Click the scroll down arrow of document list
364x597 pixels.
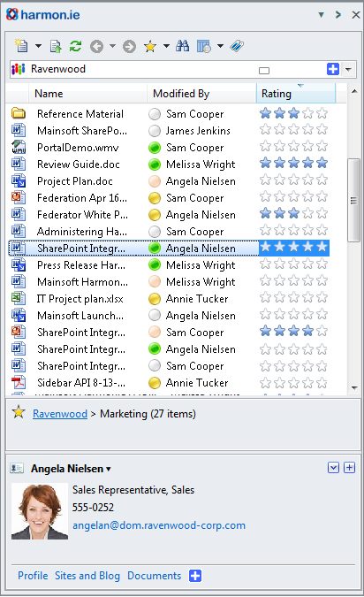click(354, 388)
